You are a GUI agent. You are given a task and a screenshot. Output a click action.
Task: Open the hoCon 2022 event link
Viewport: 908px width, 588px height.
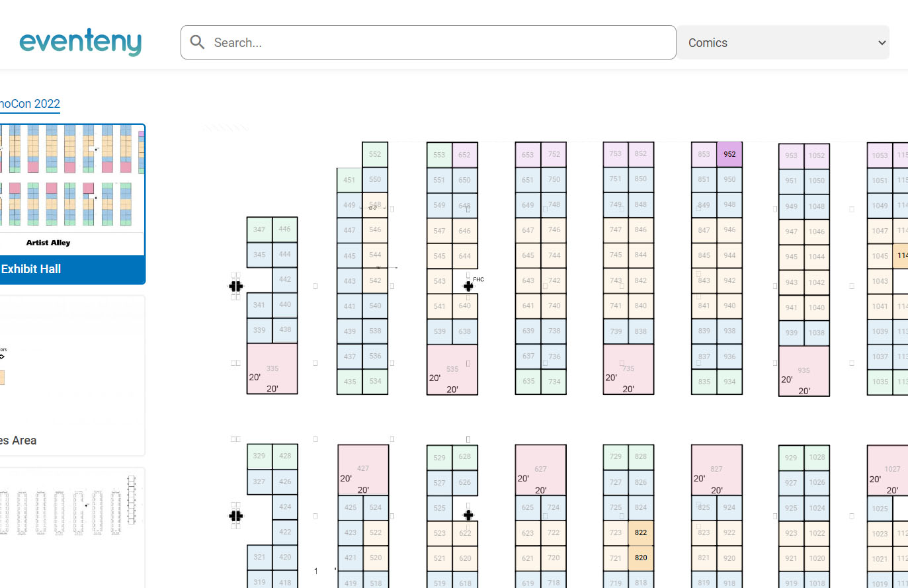tap(29, 104)
